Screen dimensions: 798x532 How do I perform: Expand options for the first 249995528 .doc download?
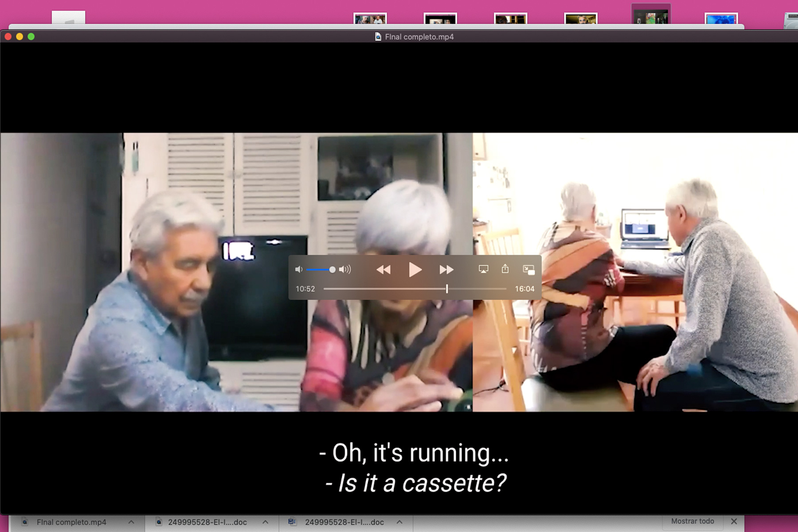[265, 522]
